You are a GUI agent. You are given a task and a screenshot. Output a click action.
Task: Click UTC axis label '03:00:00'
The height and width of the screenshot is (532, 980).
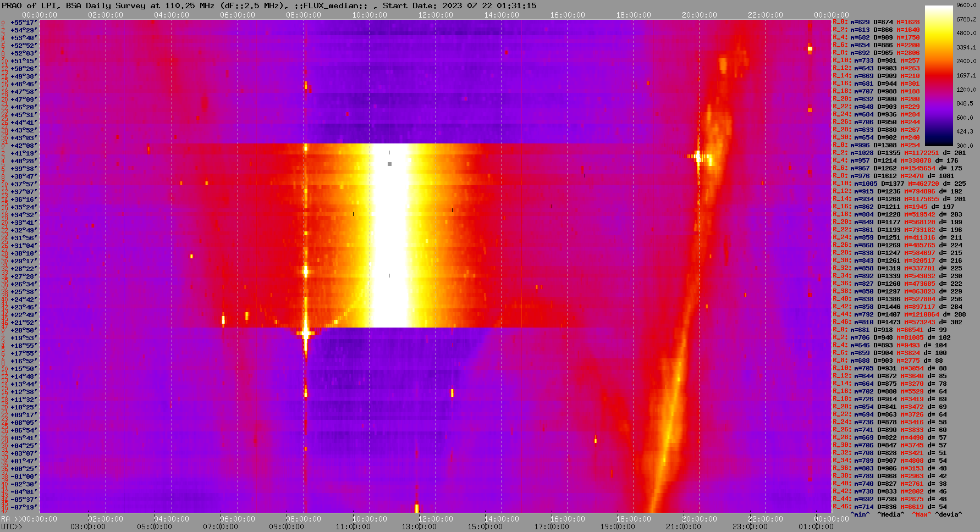click(88, 527)
